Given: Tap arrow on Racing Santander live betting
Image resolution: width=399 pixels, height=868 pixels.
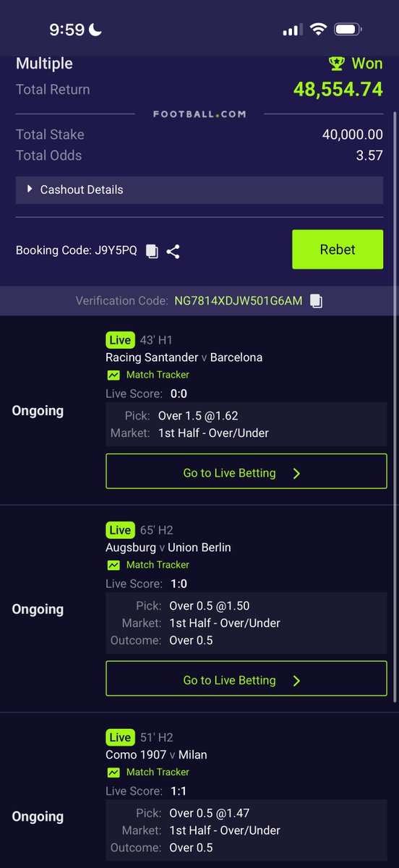Looking at the screenshot, I should coord(296,474).
